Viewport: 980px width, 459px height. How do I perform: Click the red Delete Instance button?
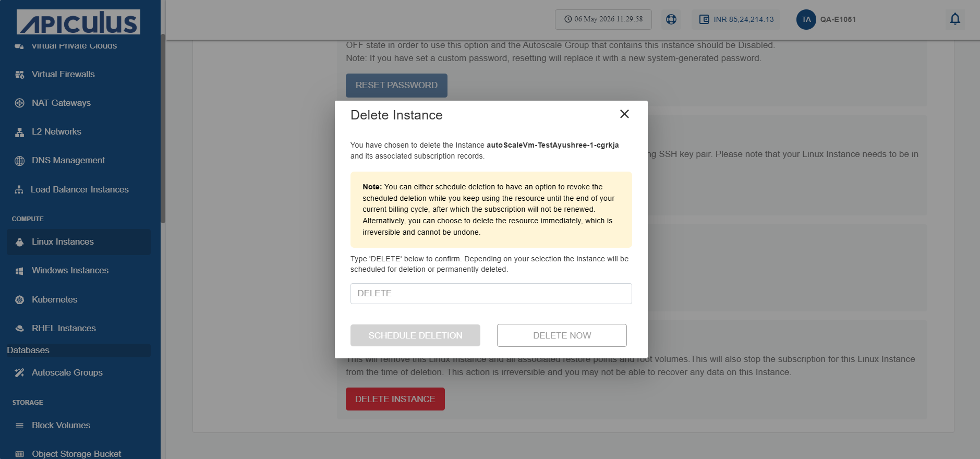(395, 399)
